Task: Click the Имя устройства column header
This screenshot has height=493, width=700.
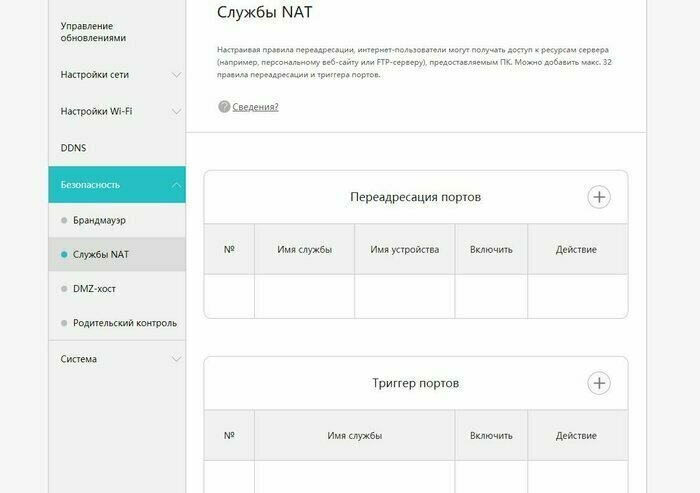Action: 404,249
